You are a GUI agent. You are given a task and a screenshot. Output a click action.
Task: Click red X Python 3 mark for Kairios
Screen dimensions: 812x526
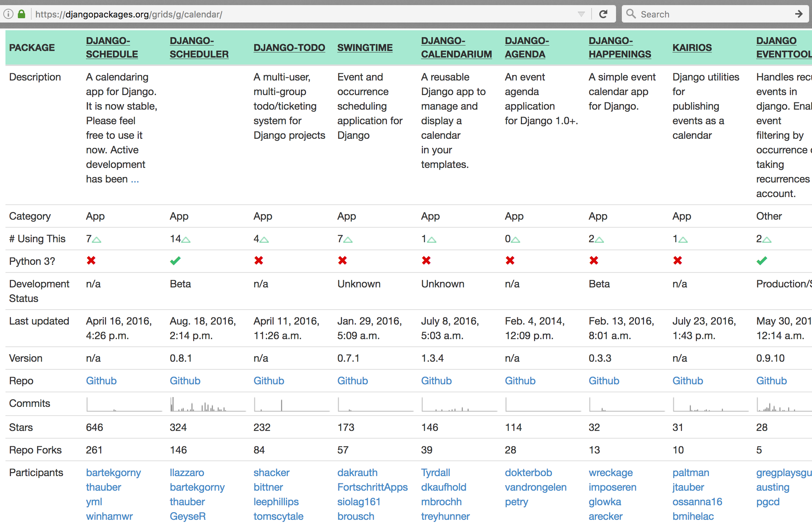[x=678, y=260]
